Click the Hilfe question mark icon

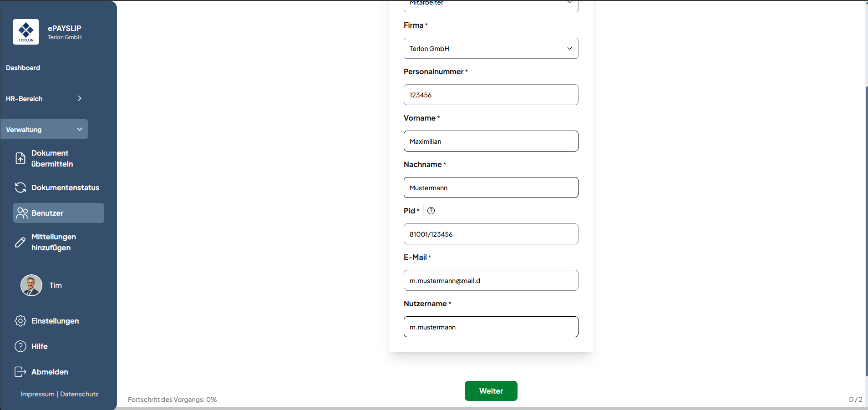[20, 346]
